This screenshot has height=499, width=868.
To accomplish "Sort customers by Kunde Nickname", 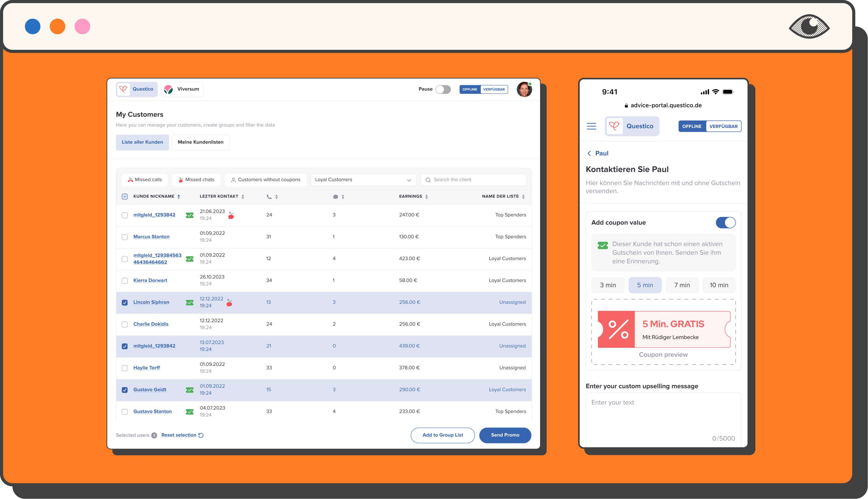I will click(x=178, y=196).
